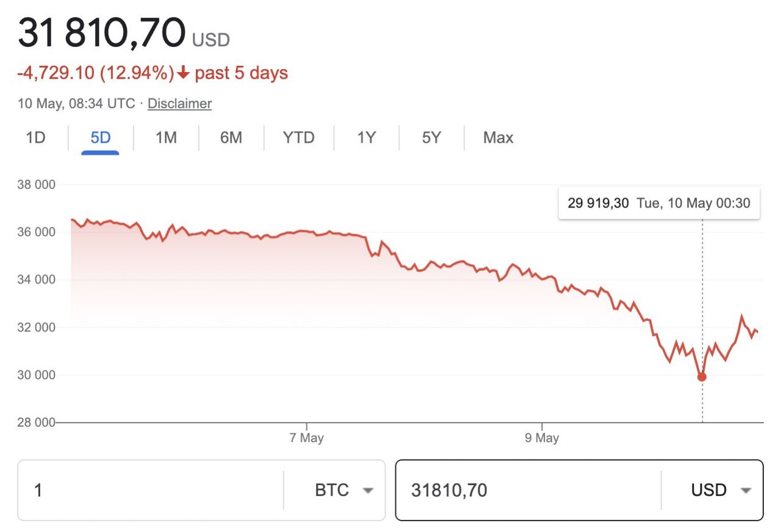Image resolution: width=781 pixels, height=532 pixels.
Task: Click the price tooltip showing 29 919,30
Action: pyautogui.click(x=658, y=203)
